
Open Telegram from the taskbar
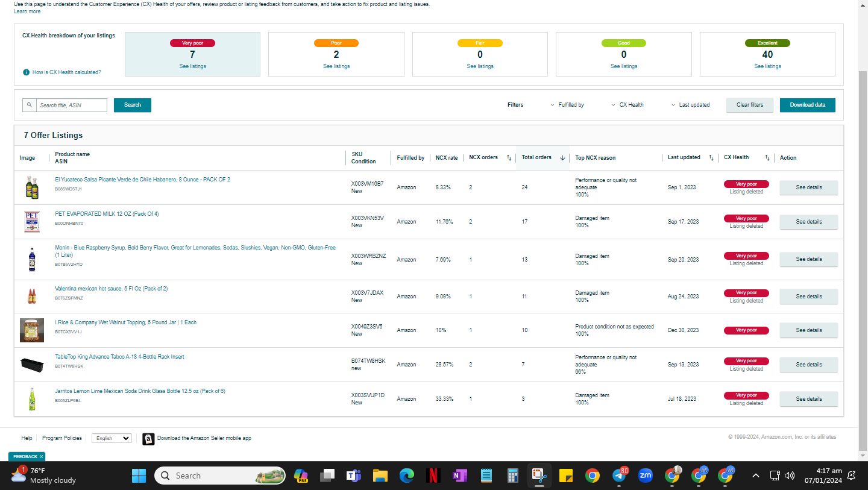coord(619,476)
